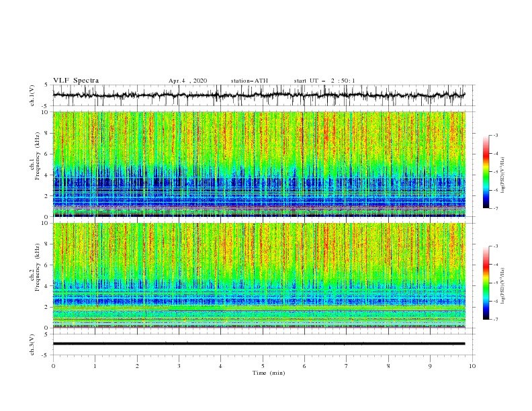Click time axis tick label "3"
The width and height of the screenshot is (532, 411).
[x=179, y=366]
